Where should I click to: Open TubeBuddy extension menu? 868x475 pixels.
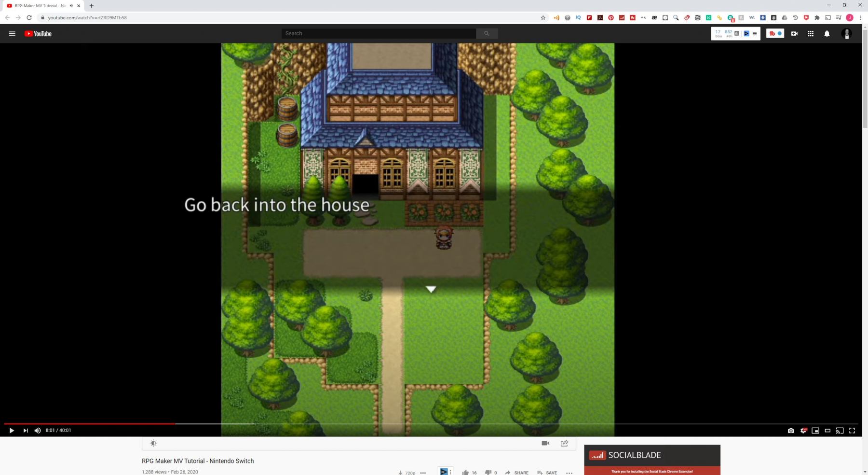click(x=775, y=34)
